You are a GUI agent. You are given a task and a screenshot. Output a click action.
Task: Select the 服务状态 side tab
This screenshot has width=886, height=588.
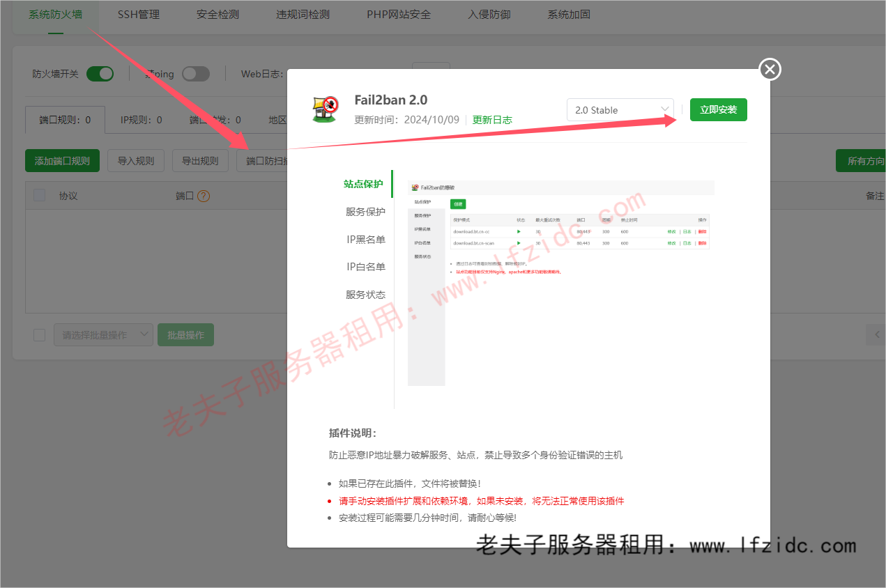coord(365,295)
